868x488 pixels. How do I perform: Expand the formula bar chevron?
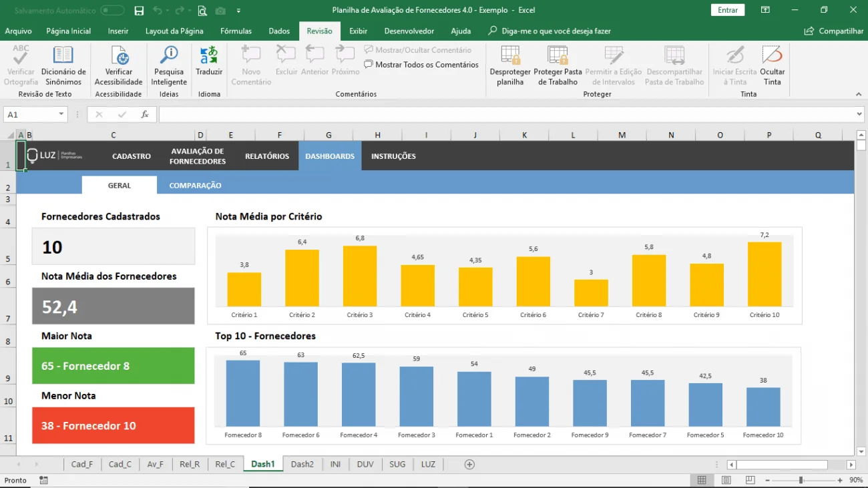point(859,115)
